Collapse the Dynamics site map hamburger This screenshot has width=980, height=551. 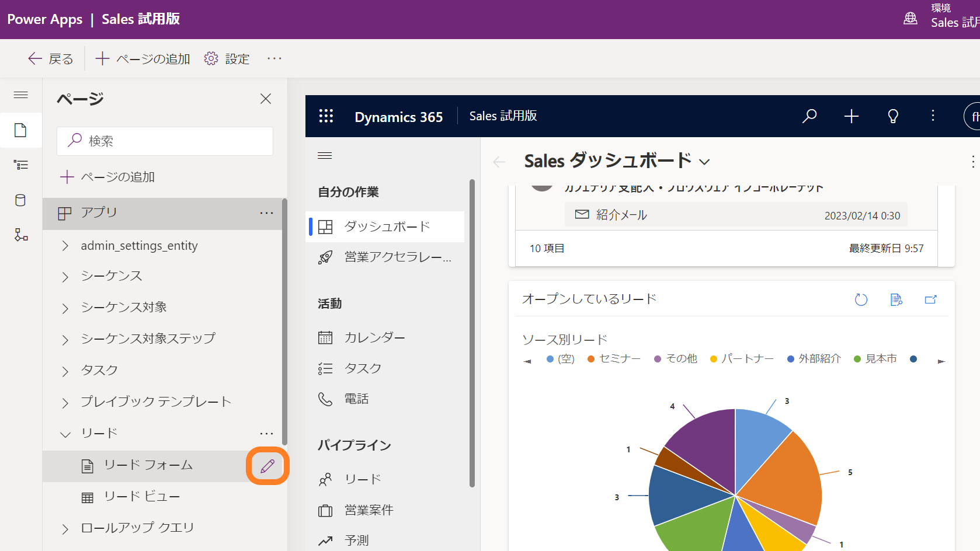tap(325, 156)
